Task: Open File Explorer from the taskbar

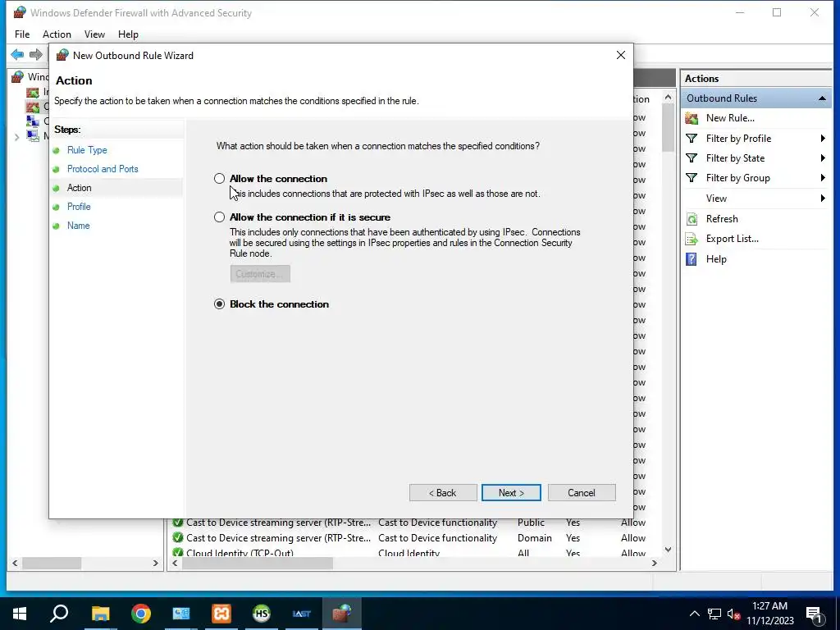Action: 100,614
